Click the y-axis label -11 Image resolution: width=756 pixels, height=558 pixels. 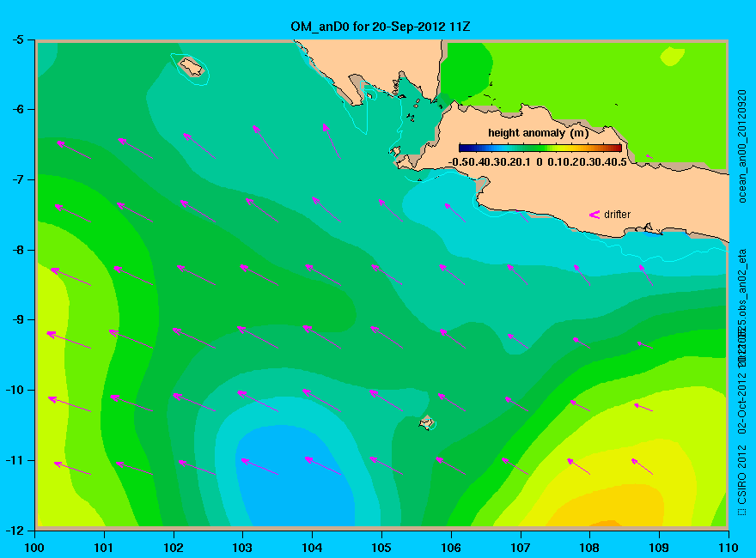coord(15,460)
